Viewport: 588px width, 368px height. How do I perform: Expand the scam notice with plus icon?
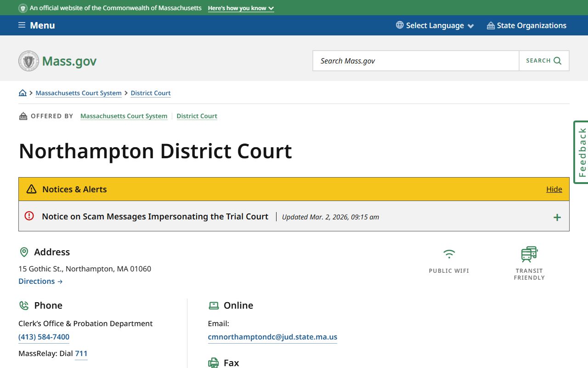point(557,217)
